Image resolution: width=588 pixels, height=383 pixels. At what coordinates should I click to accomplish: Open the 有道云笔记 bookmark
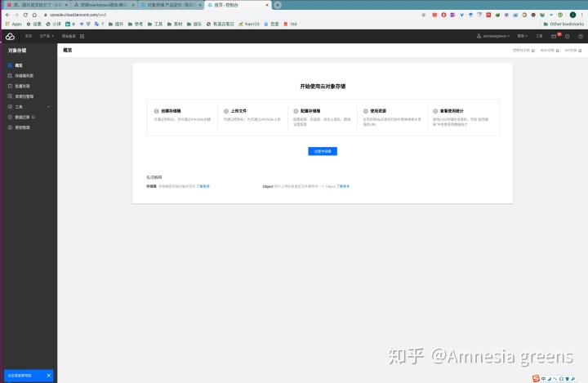[x=220, y=24]
